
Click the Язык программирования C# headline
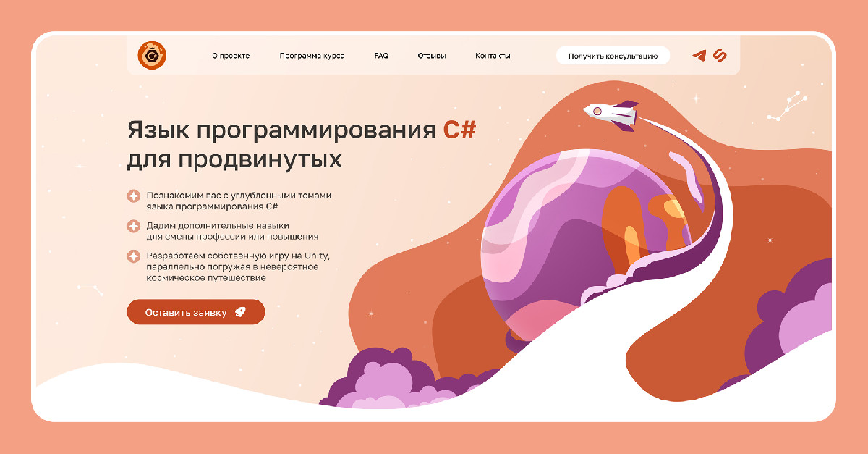tap(302, 131)
